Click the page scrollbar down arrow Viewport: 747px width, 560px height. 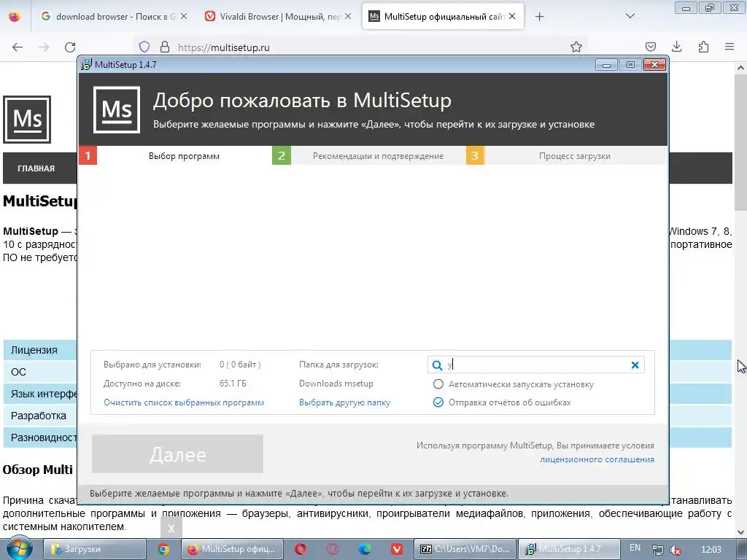(x=740, y=532)
